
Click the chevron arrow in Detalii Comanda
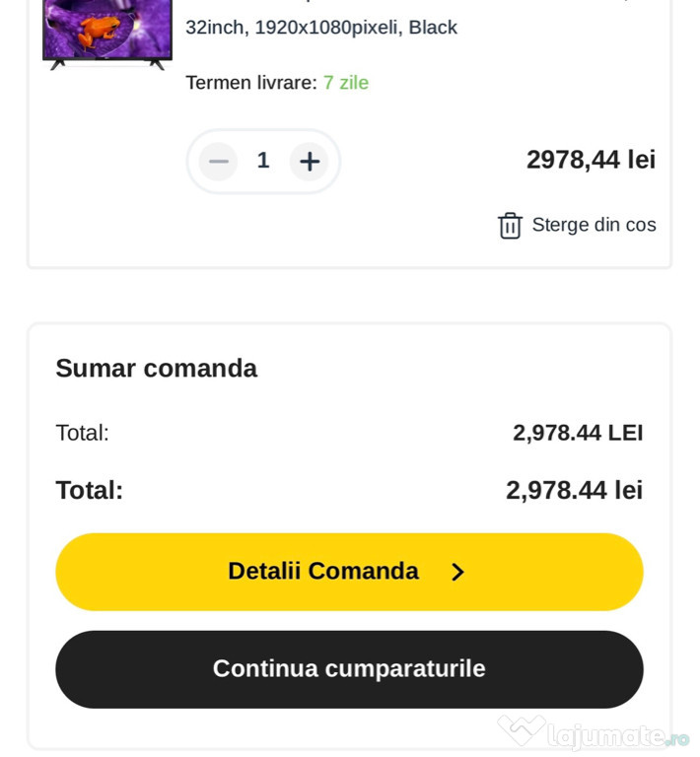[x=457, y=572]
